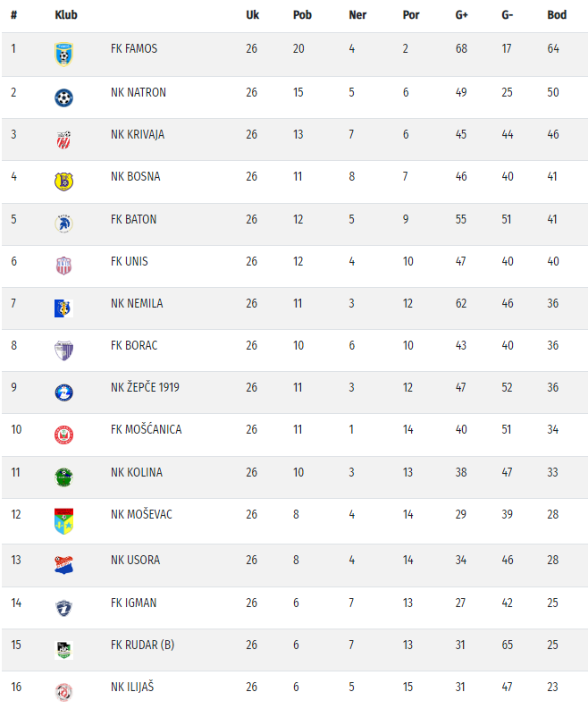Select the FK Igman team name
Image resolution: width=588 pixels, height=709 pixels.
tap(133, 603)
